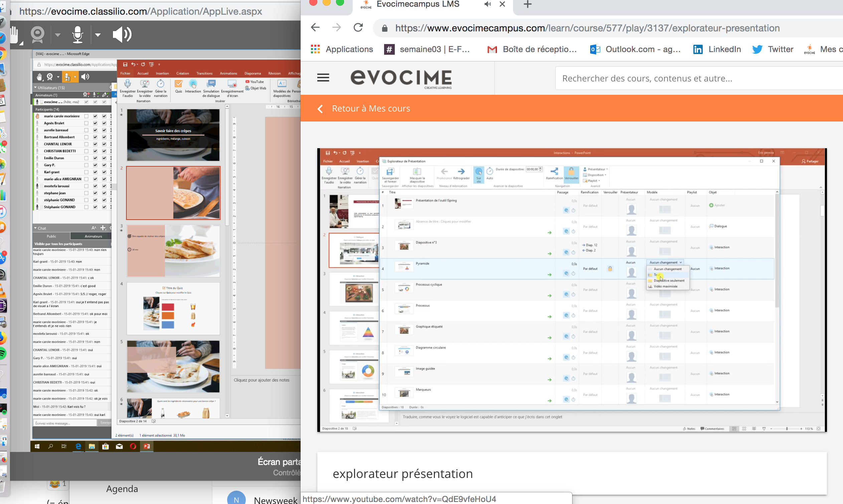This screenshot has width=843, height=504.
Task: Click the Enregistrer l'audio microphone icon
Action: tap(127, 83)
